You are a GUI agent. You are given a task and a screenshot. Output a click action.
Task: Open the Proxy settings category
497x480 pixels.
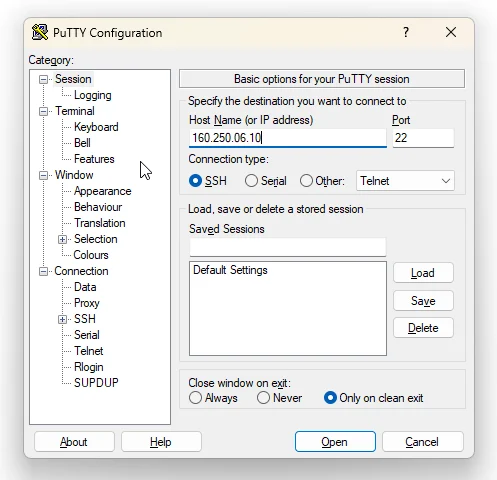(87, 303)
